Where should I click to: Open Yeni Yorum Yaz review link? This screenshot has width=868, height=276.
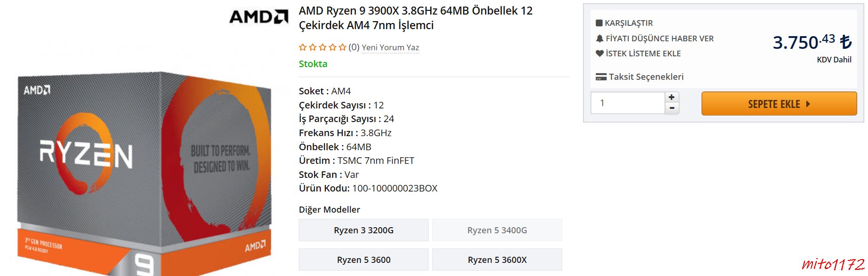390,47
